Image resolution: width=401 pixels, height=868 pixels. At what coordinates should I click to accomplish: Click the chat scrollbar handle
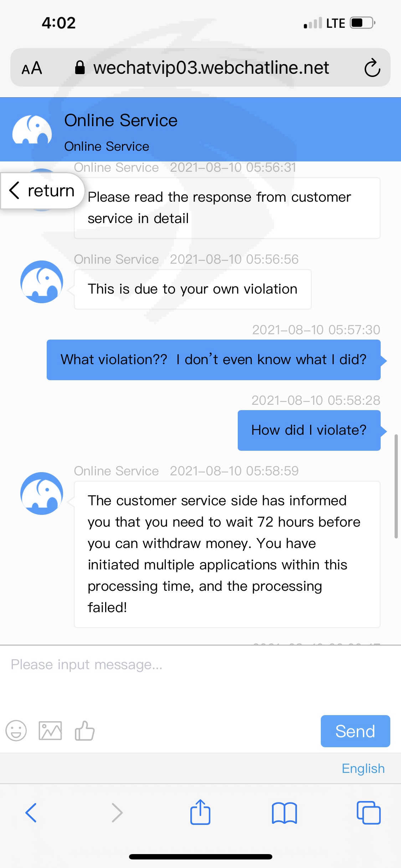point(396,486)
